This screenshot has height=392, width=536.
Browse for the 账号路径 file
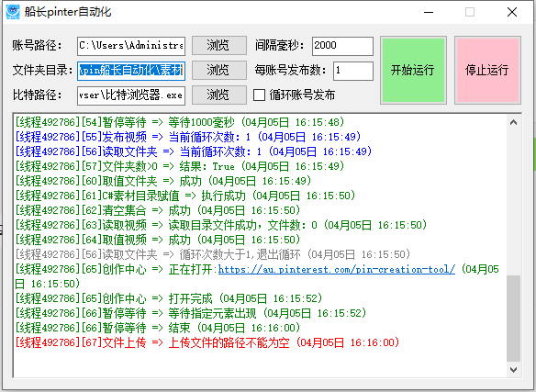tap(219, 46)
